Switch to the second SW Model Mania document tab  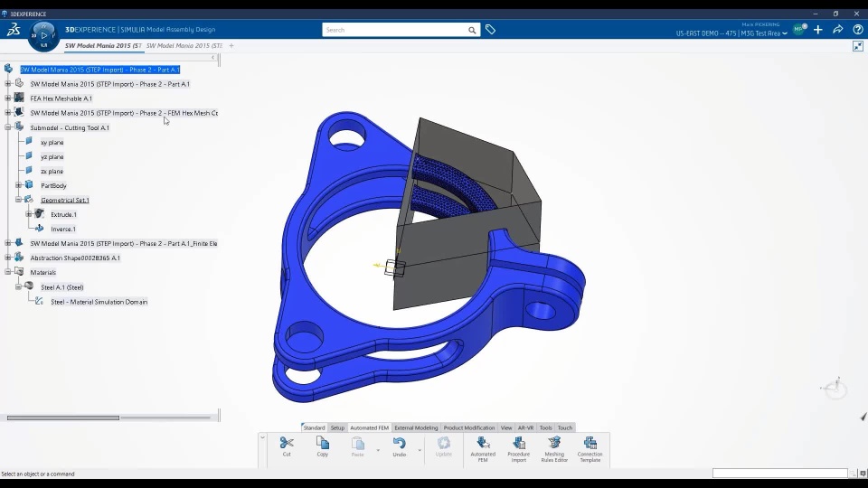coord(184,45)
